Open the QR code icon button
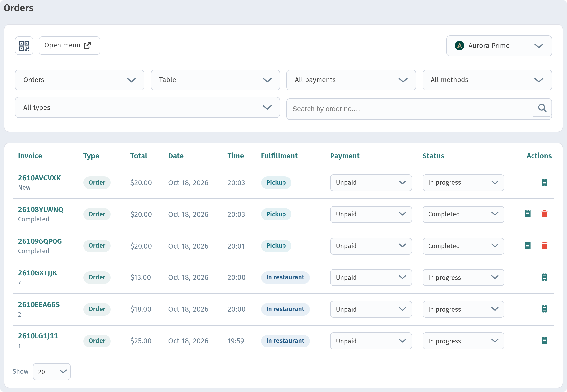Screen dimensions: 567x392 tap(24, 46)
